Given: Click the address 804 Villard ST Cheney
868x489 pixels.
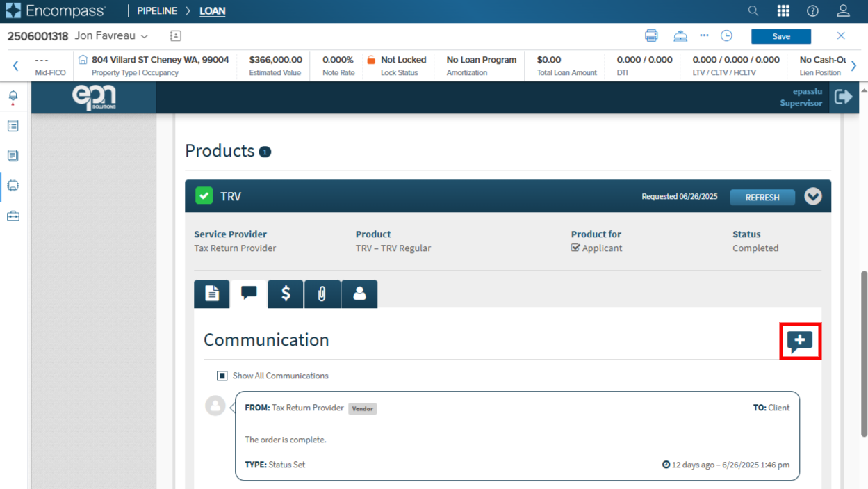Looking at the screenshot, I should [x=161, y=60].
